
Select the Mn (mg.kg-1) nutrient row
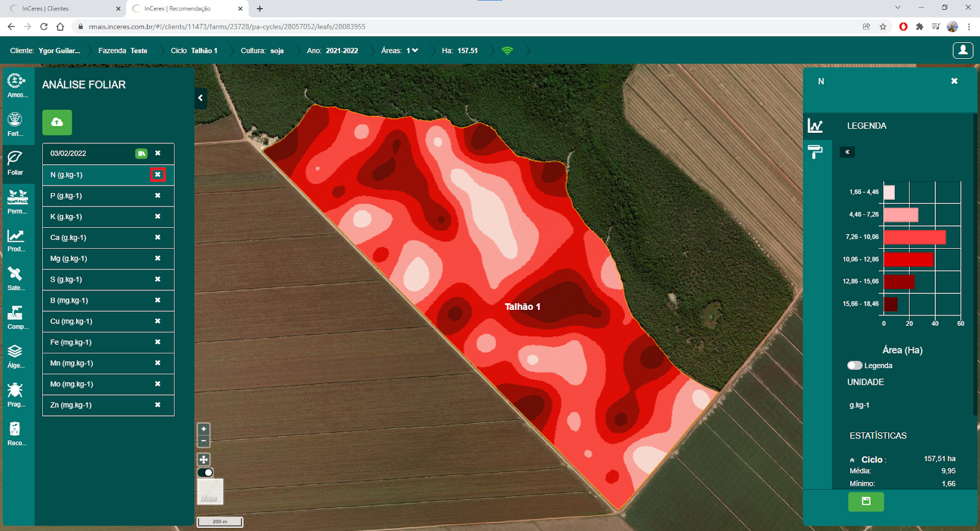tap(108, 363)
